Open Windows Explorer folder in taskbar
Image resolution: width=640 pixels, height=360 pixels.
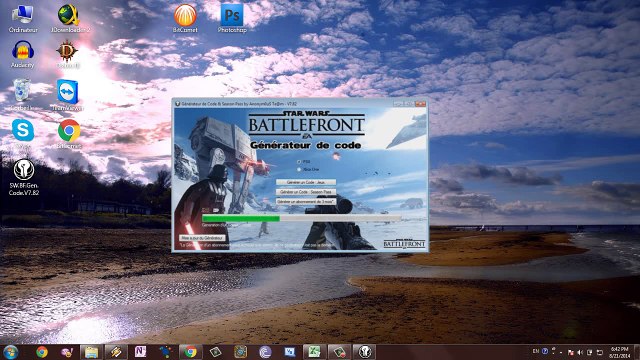pyautogui.click(x=91, y=352)
